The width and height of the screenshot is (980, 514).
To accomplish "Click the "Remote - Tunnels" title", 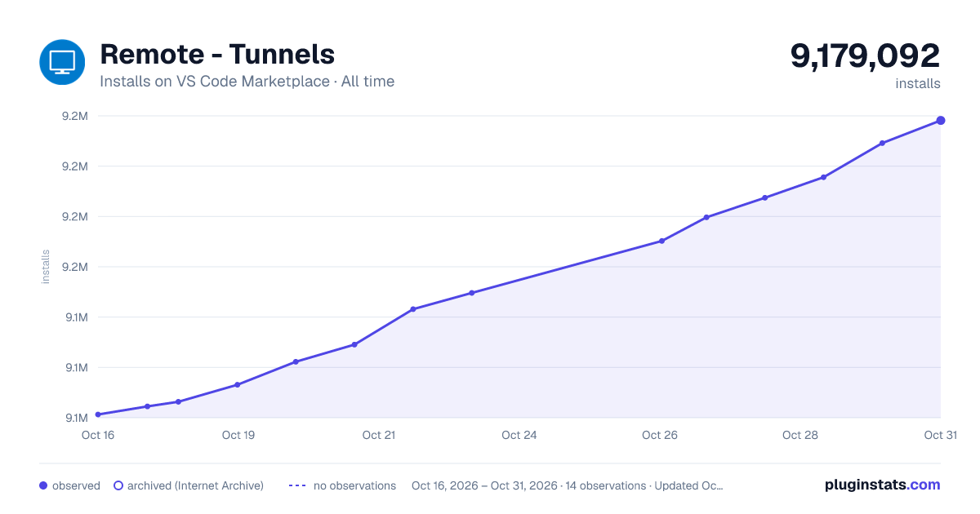I will click(x=217, y=55).
